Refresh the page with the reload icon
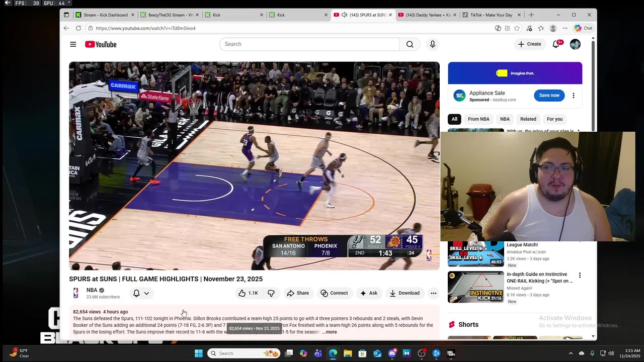The height and width of the screenshot is (362, 644). (78, 28)
